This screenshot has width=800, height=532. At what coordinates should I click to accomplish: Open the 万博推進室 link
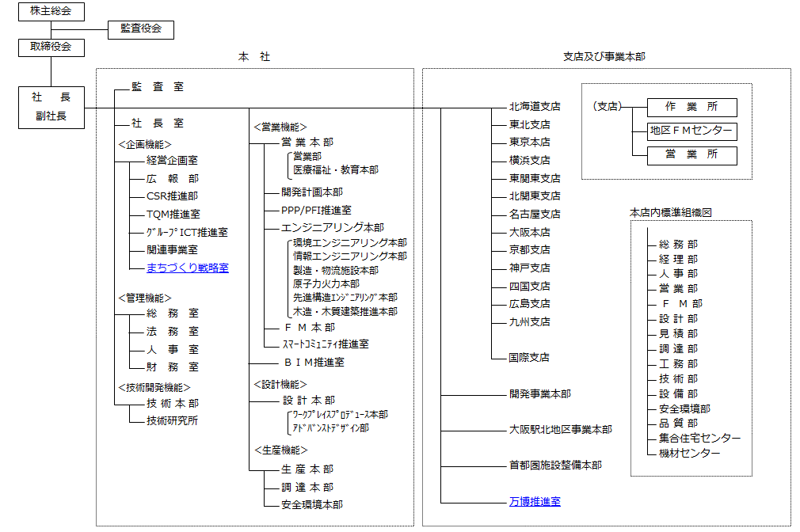pyautogui.click(x=535, y=501)
